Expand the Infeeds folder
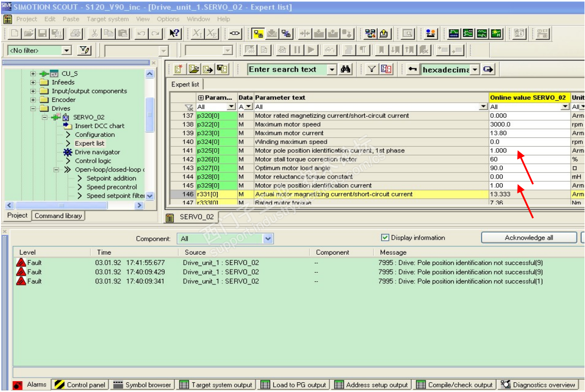 [x=33, y=82]
